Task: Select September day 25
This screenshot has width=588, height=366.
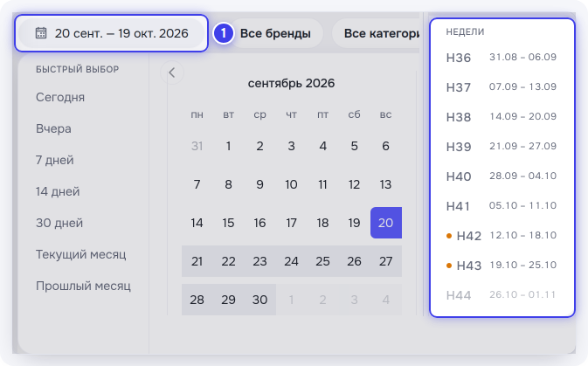Action: pyautogui.click(x=323, y=261)
